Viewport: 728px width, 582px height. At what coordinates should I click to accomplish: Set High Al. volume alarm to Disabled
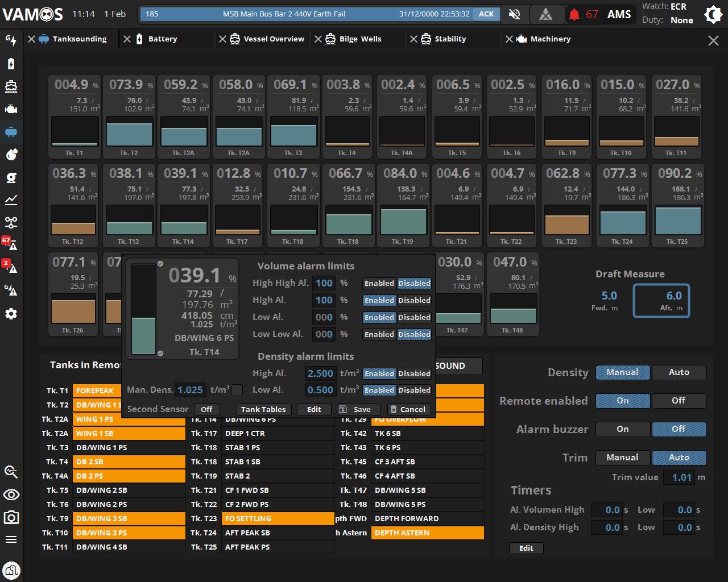click(414, 300)
